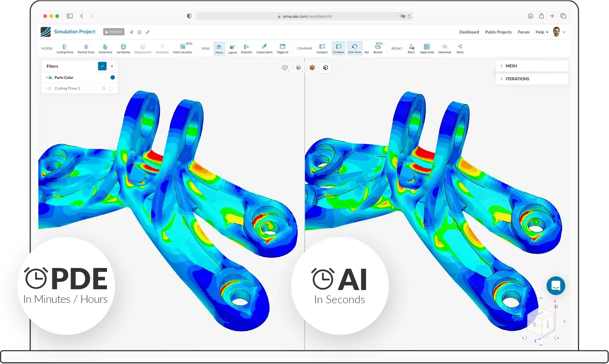609x364 pixels.
Task: Open the Displacement filter
Action: click(143, 49)
